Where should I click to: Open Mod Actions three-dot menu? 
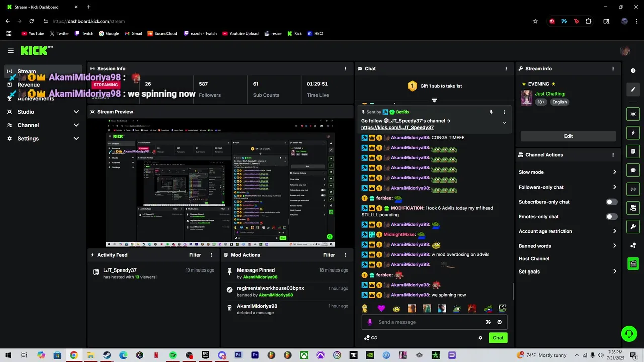(x=345, y=255)
